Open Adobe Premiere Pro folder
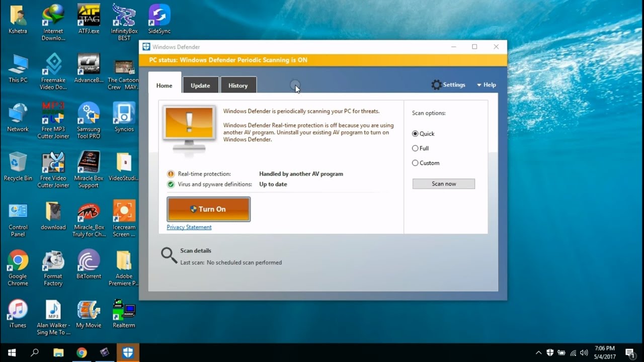This screenshot has height=362, width=644. tap(124, 267)
